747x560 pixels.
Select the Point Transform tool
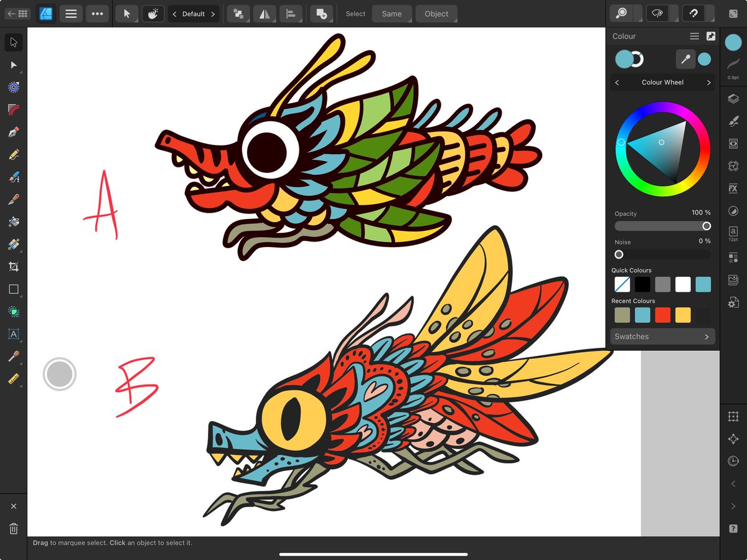coord(14,87)
